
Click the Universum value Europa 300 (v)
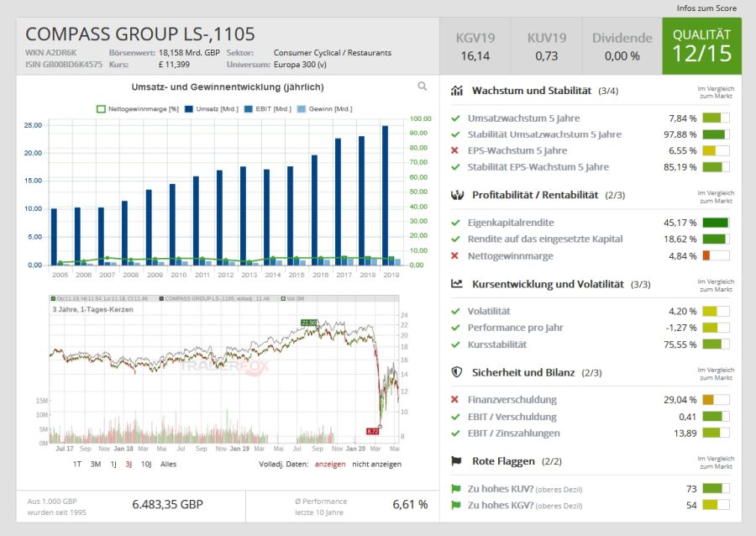click(x=300, y=65)
